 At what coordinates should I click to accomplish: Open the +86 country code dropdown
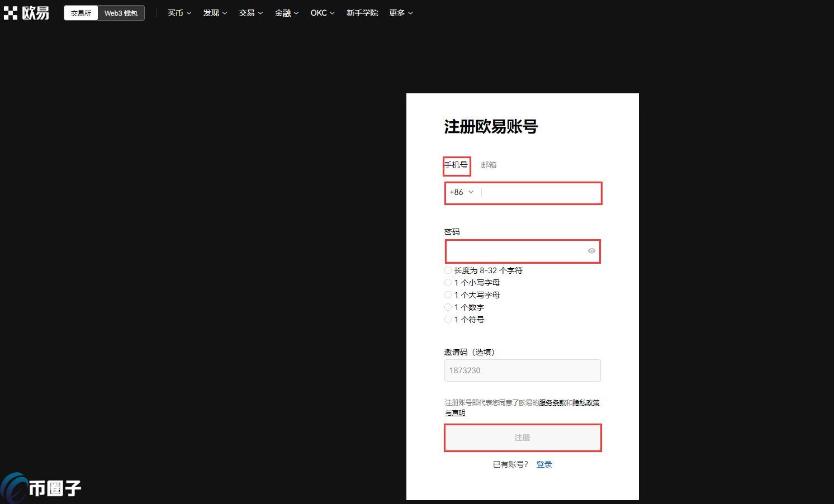point(462,192)
